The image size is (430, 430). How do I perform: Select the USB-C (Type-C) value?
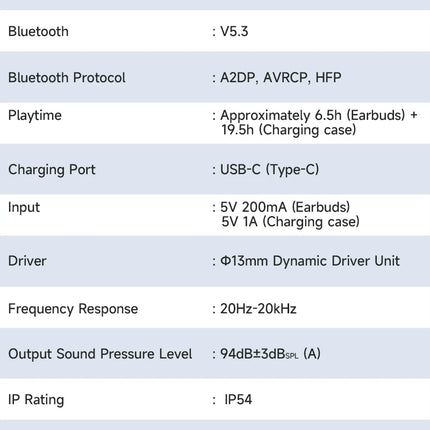click(x=269, y=169)
